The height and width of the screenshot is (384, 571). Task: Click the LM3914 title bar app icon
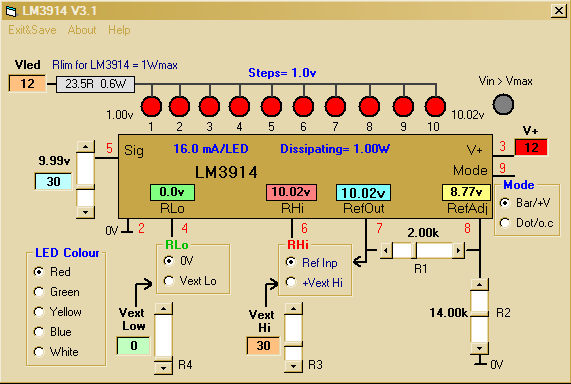11,11
